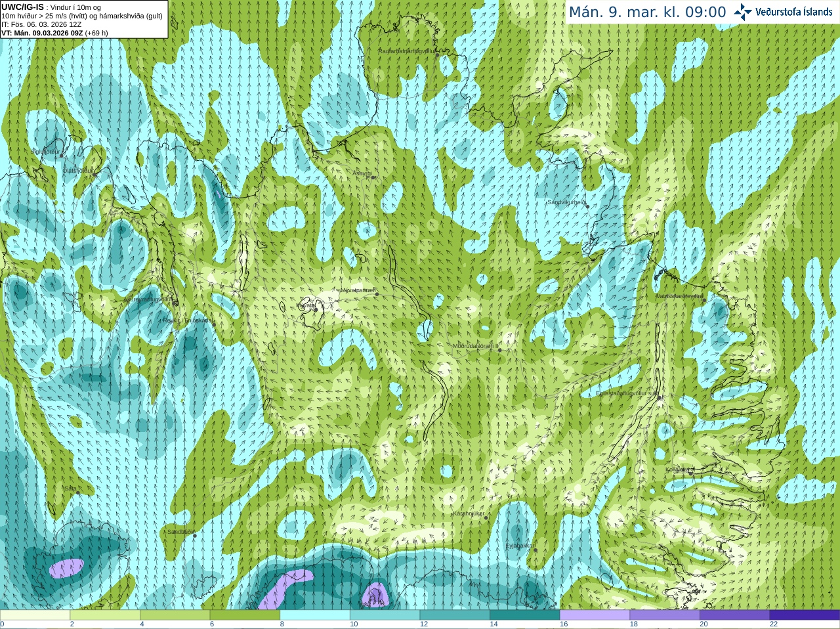Click the Veðurstofa Íslands logo
840x629 pixels.
(x=783, y=12)
